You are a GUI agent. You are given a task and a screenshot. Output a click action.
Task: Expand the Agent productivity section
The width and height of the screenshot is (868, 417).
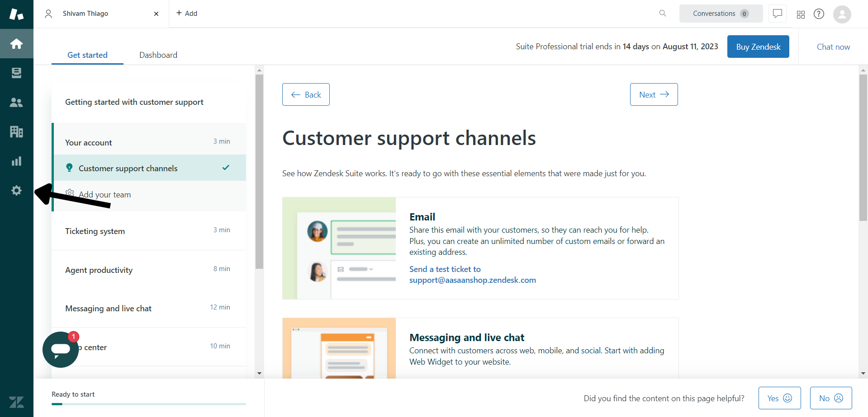click(149, 270)
